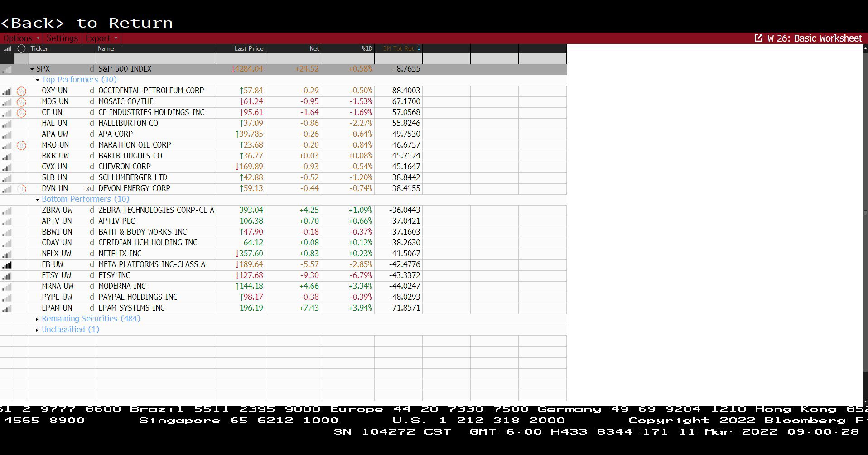Click the signal bars icon for SPX row
This screenshot has height=455, width=868.
pos(7,70)
